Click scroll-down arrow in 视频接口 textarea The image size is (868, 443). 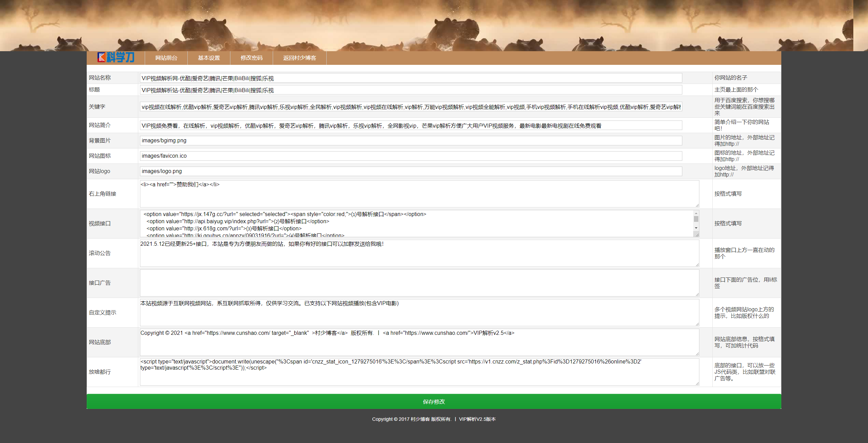click(x=696, y=228)
